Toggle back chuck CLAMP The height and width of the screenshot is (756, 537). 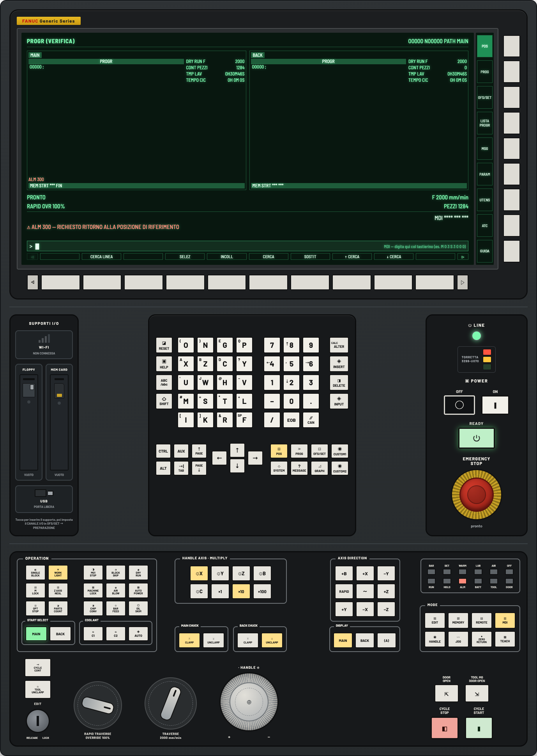click(x=248, y=641)
